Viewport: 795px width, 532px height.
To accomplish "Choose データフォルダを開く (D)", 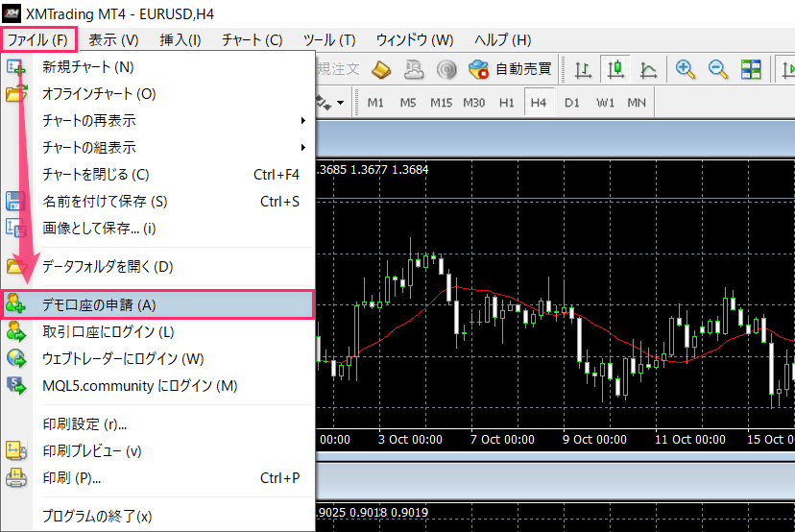I will pyautogui.click(x=157, y=266).
